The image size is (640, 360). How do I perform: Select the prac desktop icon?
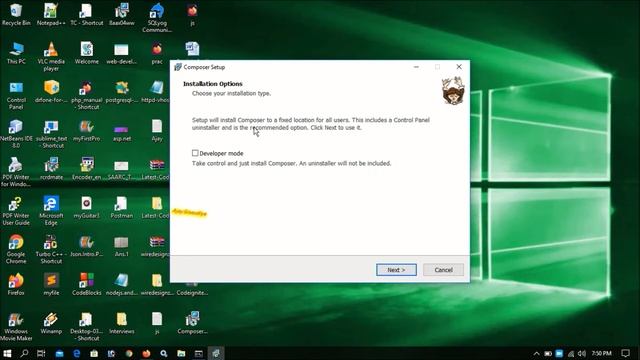tap(157, 53)
